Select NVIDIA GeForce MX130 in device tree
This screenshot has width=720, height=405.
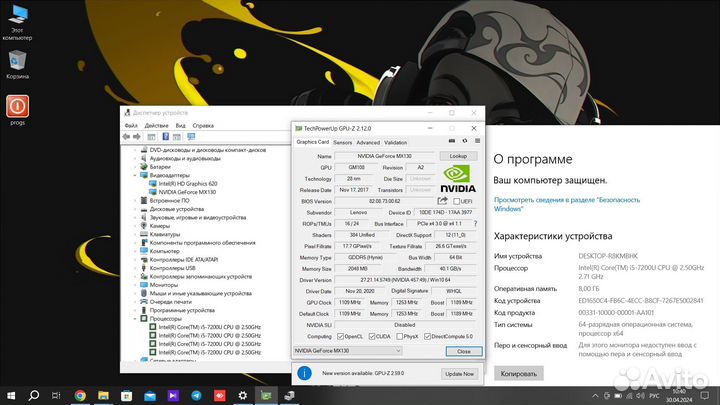[x=187, y=192]
